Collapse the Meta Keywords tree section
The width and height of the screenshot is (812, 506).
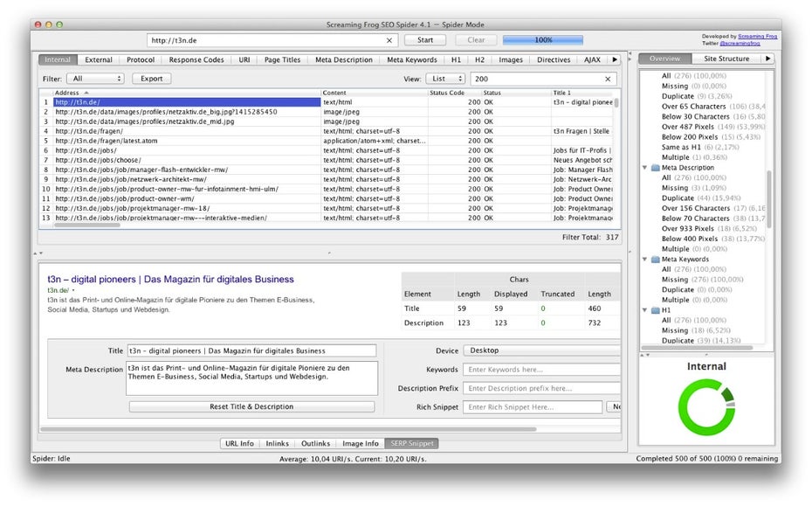point(644,260)
